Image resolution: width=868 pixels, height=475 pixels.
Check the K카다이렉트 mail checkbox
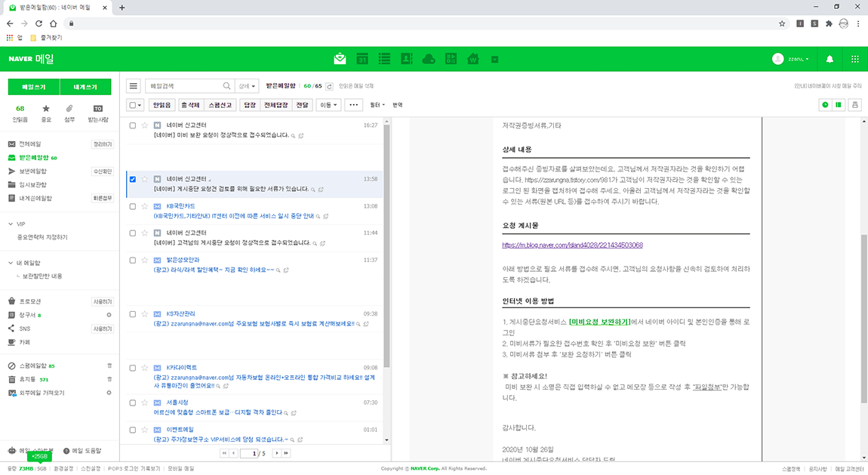132,368
